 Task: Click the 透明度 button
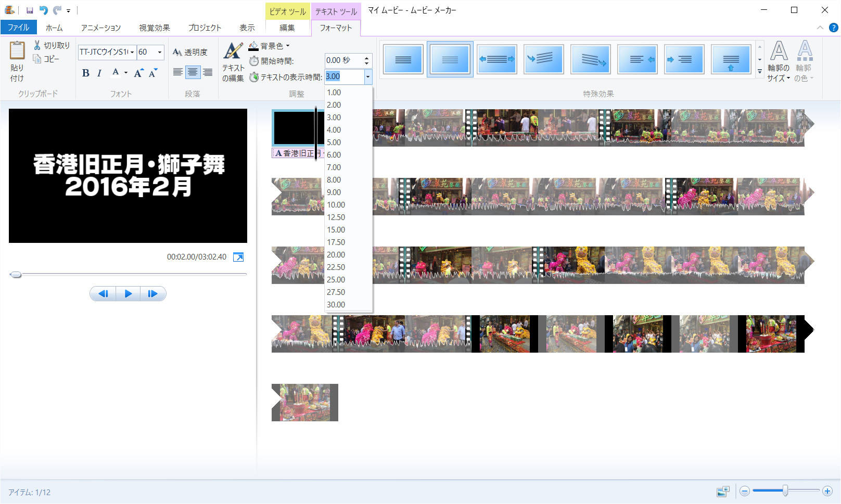point(190,52)
